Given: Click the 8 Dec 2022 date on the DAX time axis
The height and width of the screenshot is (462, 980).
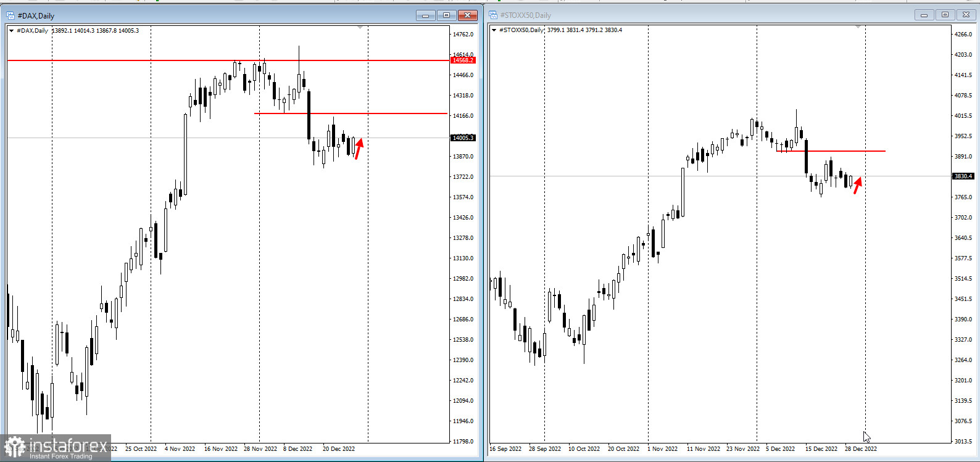Looking at the screenshot, I should [x=298, y=449].
